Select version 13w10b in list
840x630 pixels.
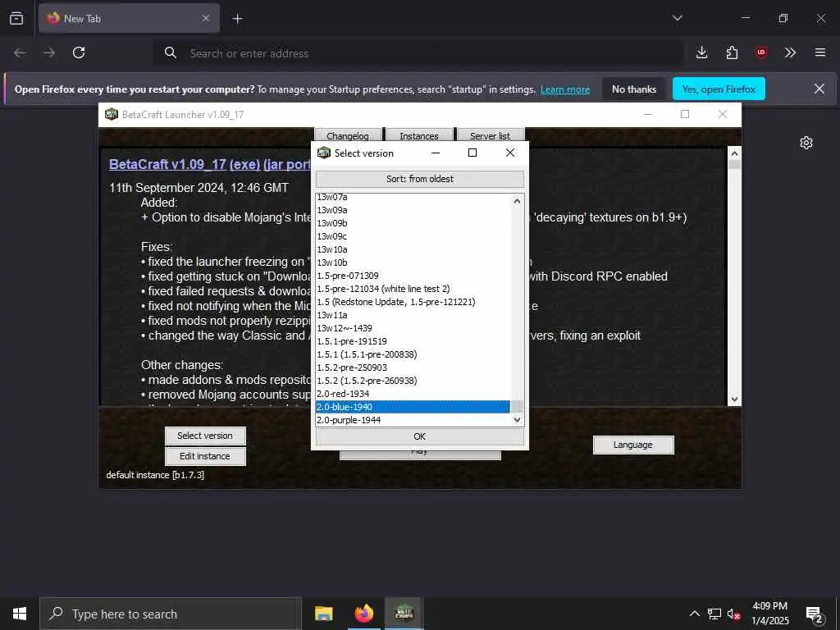click(x=413, y=262)
